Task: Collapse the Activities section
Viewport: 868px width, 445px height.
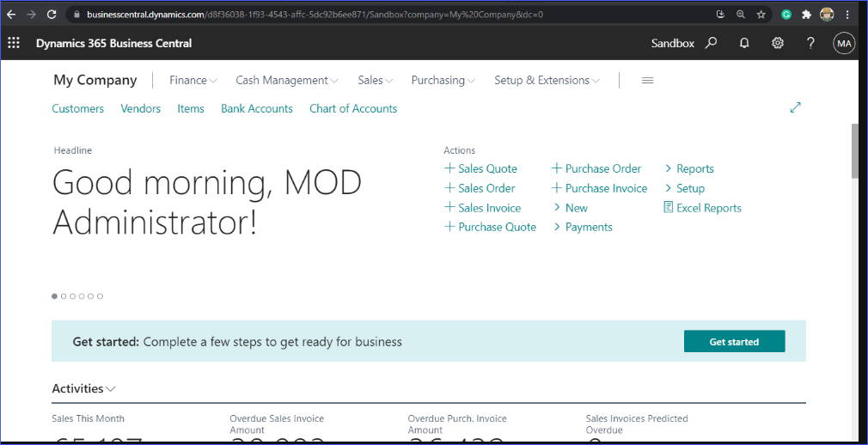Action: coord(83,388)
